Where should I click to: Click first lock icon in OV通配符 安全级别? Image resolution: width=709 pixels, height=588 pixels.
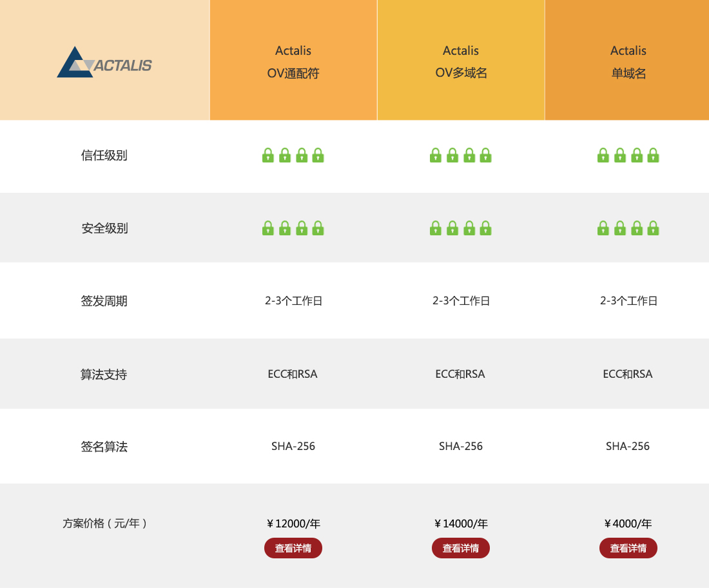pyautogui.click(x=268, y=228)
